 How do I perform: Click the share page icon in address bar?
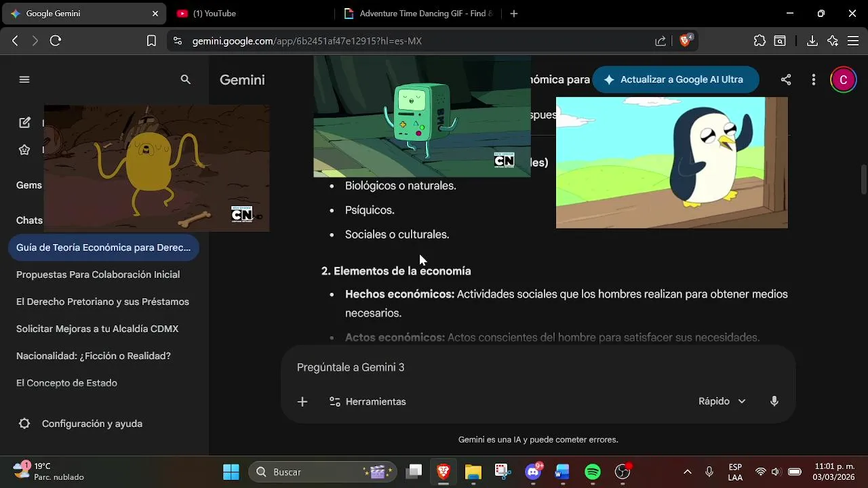click(x=660, y=41)
